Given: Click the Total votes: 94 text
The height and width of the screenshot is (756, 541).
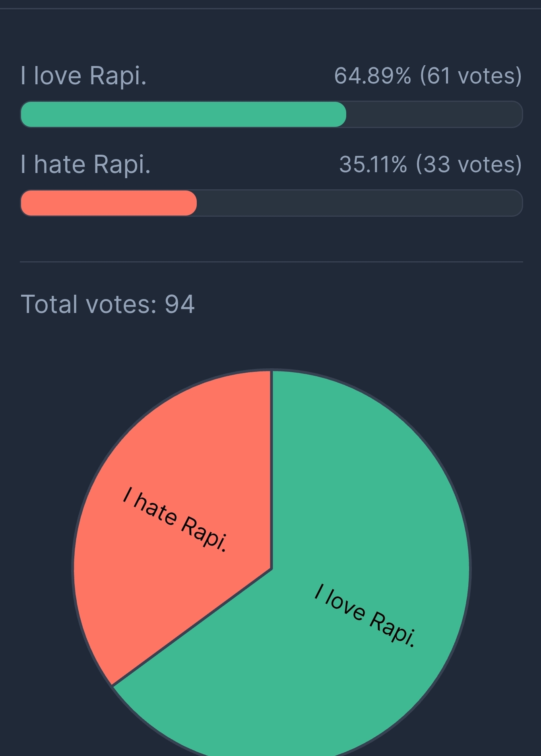Looking at the screenshot, I should click(108, 304).
